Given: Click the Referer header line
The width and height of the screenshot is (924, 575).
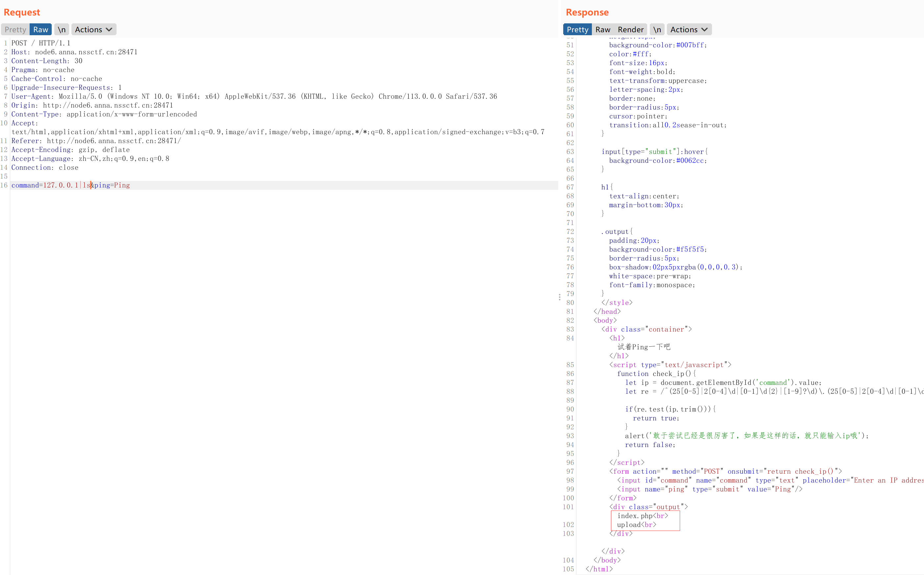Looking at the screenshot, I should (96, 141).
